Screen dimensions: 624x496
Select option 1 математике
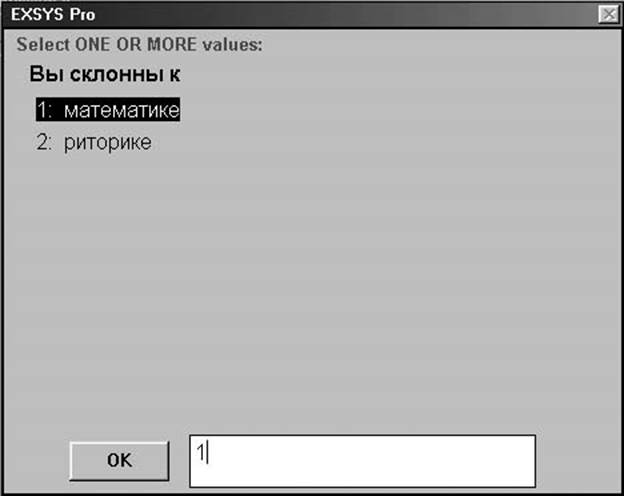point(108,109)
